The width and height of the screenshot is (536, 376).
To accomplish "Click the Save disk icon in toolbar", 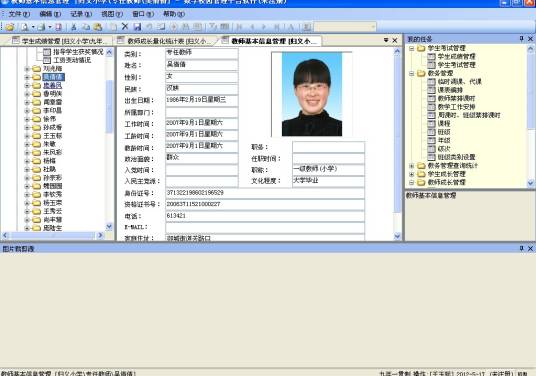I will 137,27.
